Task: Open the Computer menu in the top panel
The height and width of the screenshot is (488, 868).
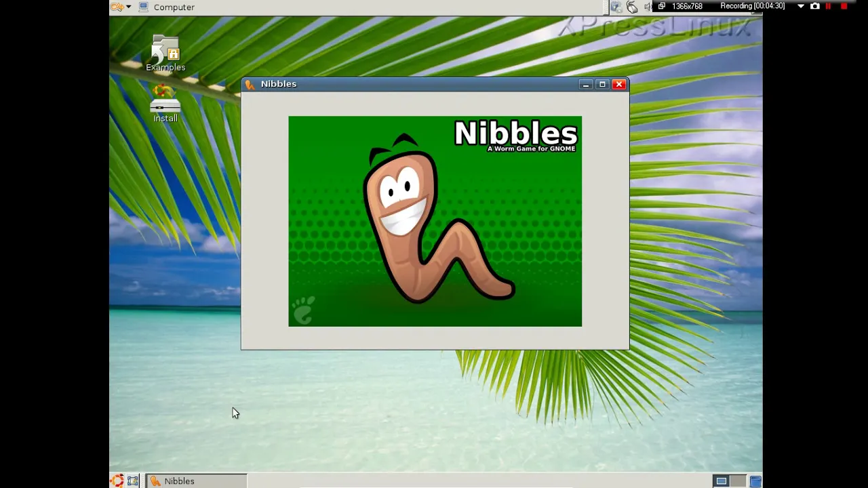Action: (x=174, y=7)
